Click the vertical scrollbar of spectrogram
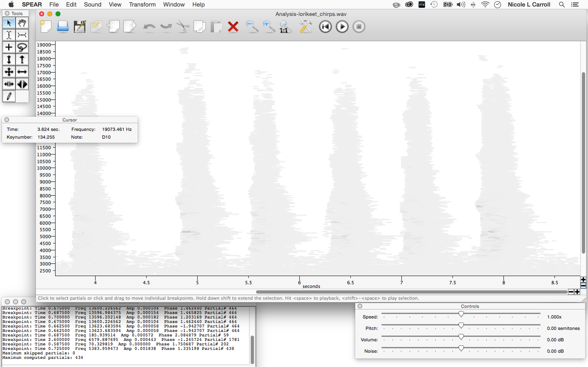This screenshot has height=367, width=588. (583, 163)
